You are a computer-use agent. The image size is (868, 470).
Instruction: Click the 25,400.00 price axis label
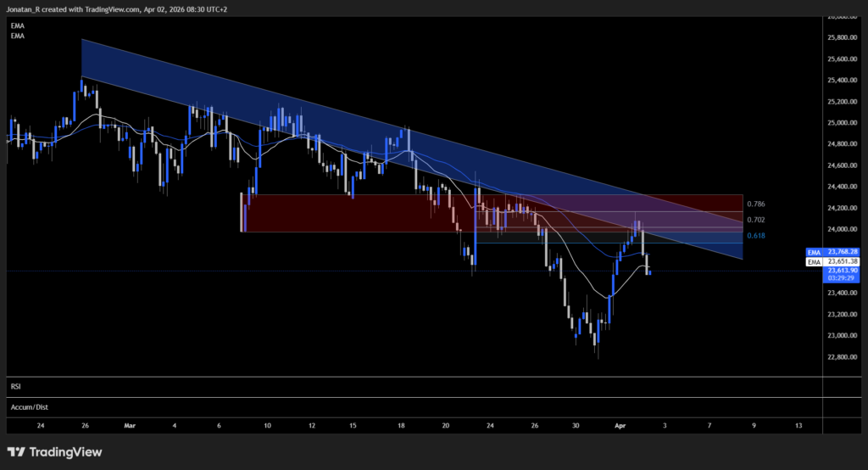pos(842,81)
